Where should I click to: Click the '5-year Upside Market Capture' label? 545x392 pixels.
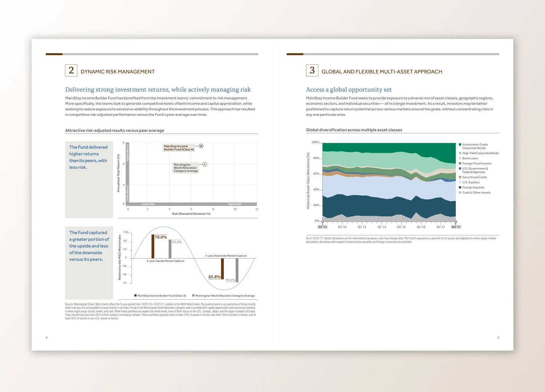click(x=165, y=261)
